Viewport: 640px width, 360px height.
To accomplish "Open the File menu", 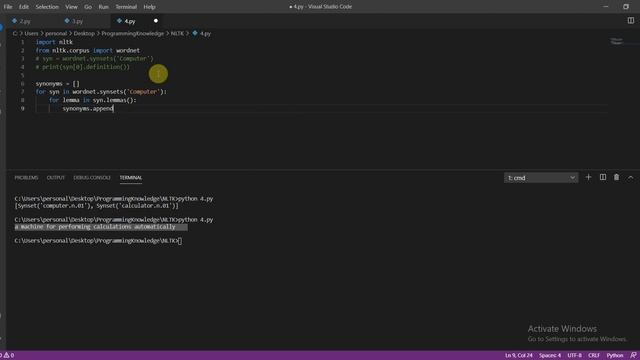I will pos(8,7).
